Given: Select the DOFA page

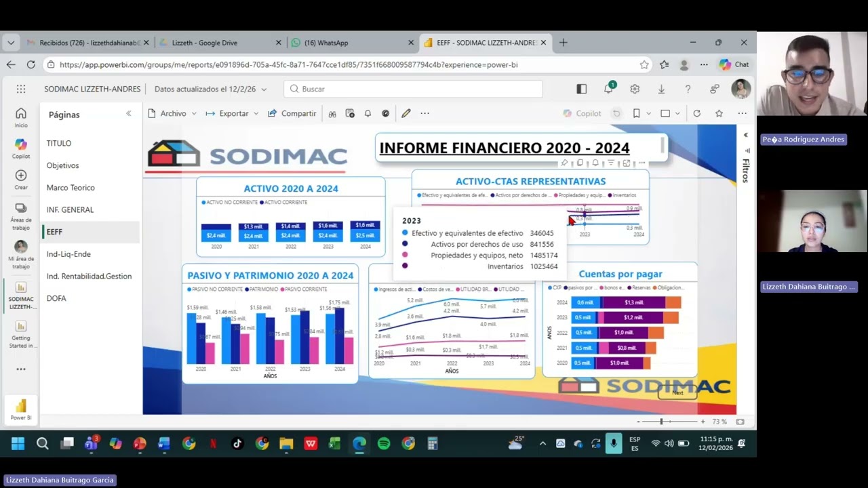Looking at the screenshot, I should (56, 298).
